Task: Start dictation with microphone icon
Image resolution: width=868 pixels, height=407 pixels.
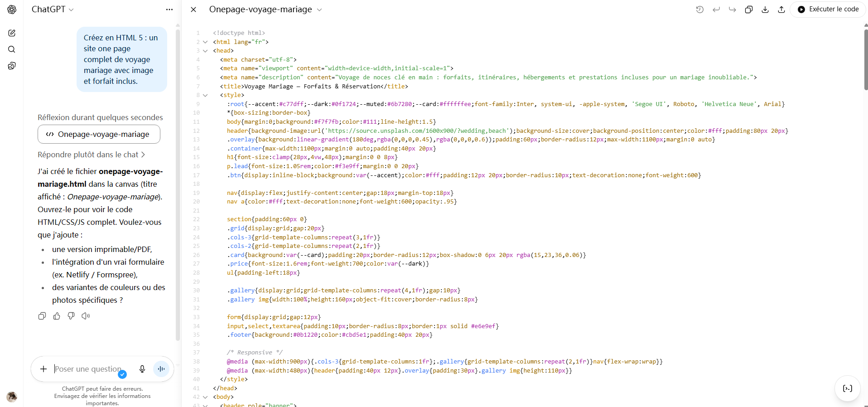Action: pyautogui.click(x=142, y=369)
